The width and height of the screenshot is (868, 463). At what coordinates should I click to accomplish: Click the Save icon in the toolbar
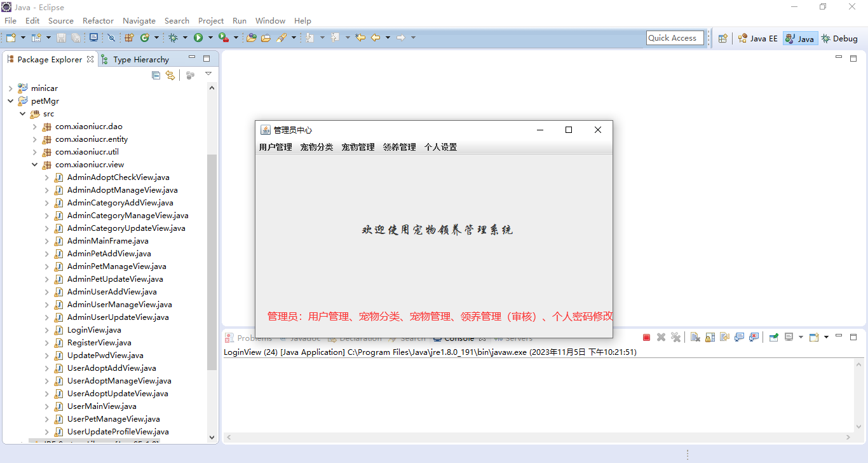pyautogui.click(x=62, y=38)
